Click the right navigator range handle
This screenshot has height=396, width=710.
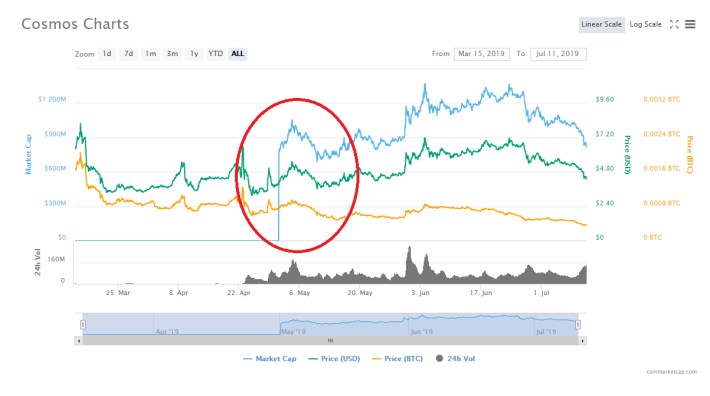point(578,324)
